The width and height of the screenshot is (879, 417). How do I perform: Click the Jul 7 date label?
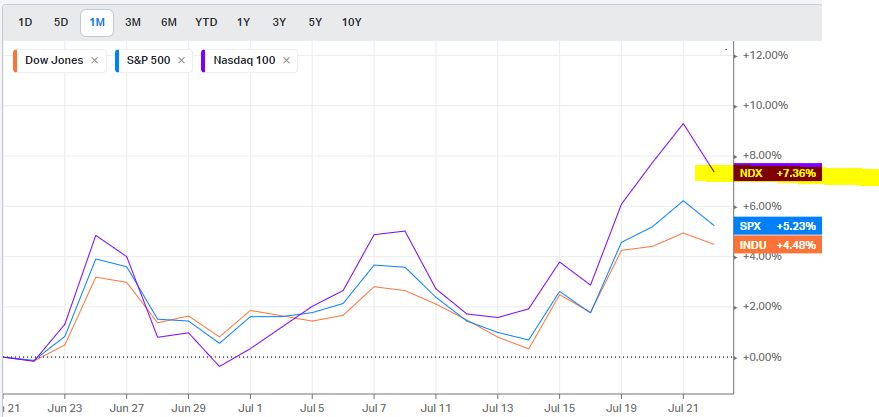[x=374, y=409]
